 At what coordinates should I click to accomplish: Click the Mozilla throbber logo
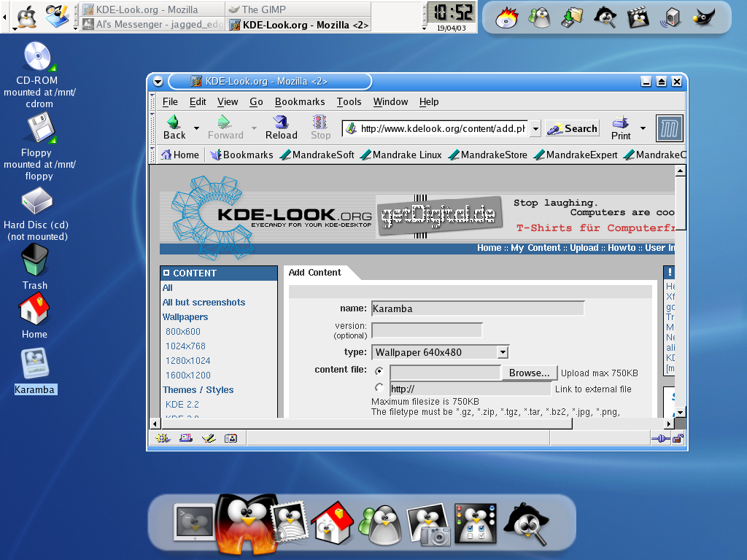point(670,128)
